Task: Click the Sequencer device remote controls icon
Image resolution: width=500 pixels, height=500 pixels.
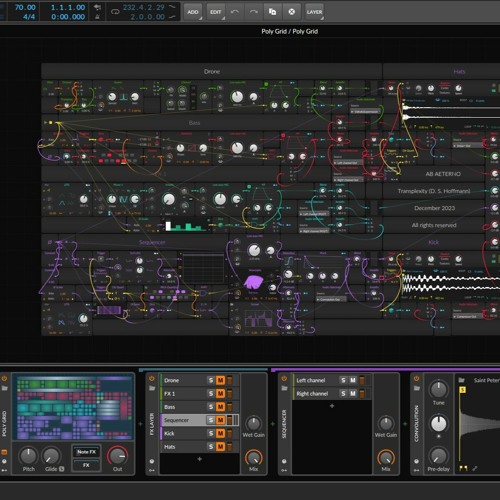Action: (284, 461)
